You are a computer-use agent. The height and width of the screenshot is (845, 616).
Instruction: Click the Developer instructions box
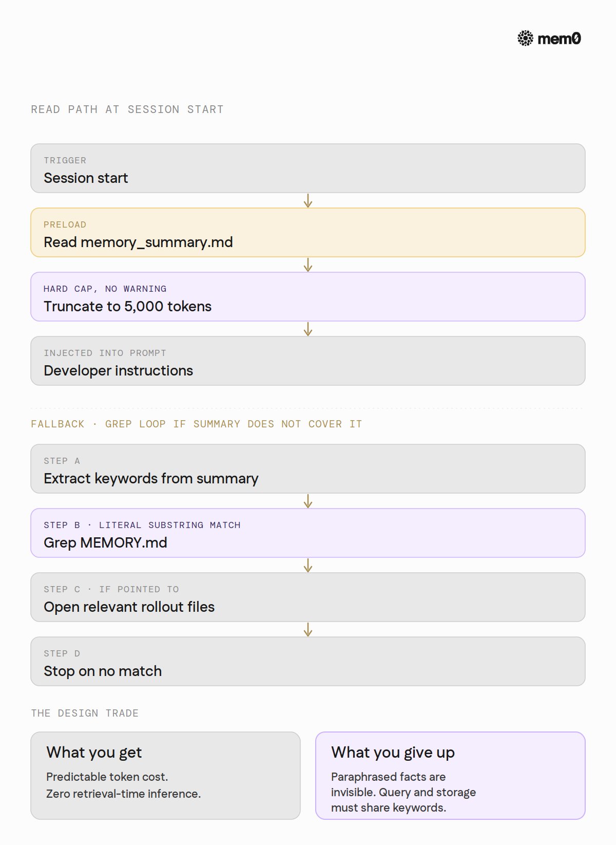click(x=308, y=361)
